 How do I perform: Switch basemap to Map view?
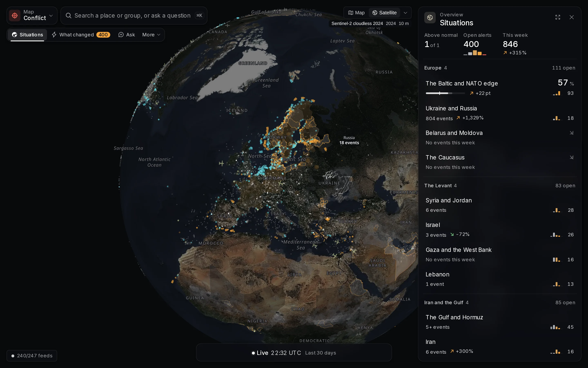click(356, 13)
